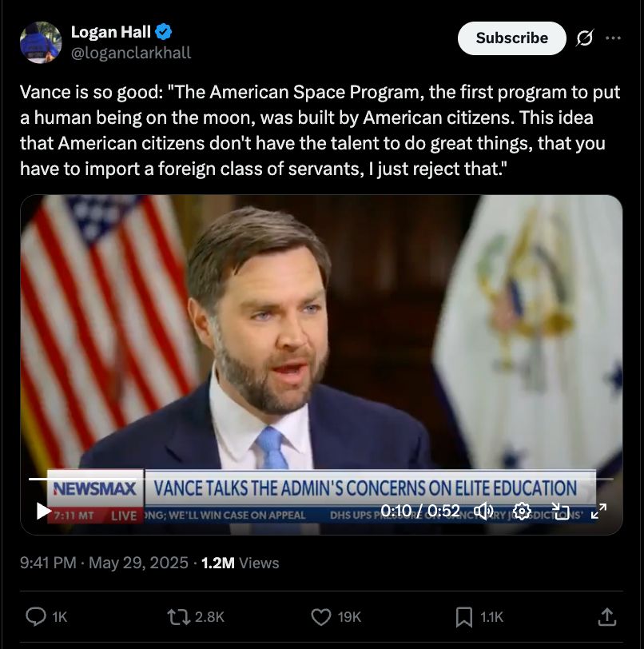Viewport: 644px width, 649px height.
Task: Open the 9:41 PM May 29, 2025 timestamp
Action: [104, 563]
